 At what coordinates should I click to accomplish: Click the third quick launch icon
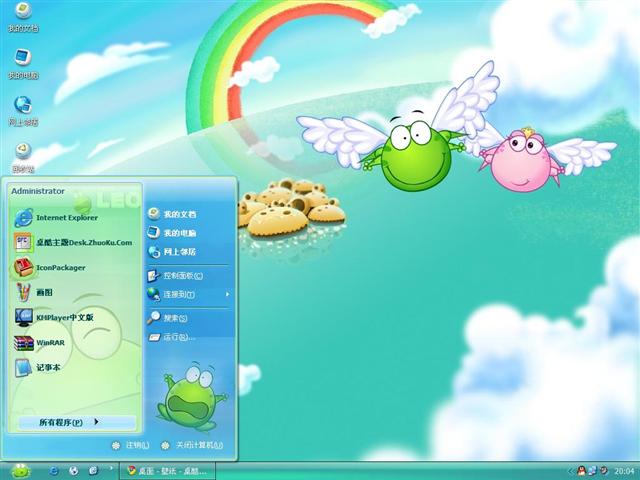pyautogui.click(x=93, y=471)
